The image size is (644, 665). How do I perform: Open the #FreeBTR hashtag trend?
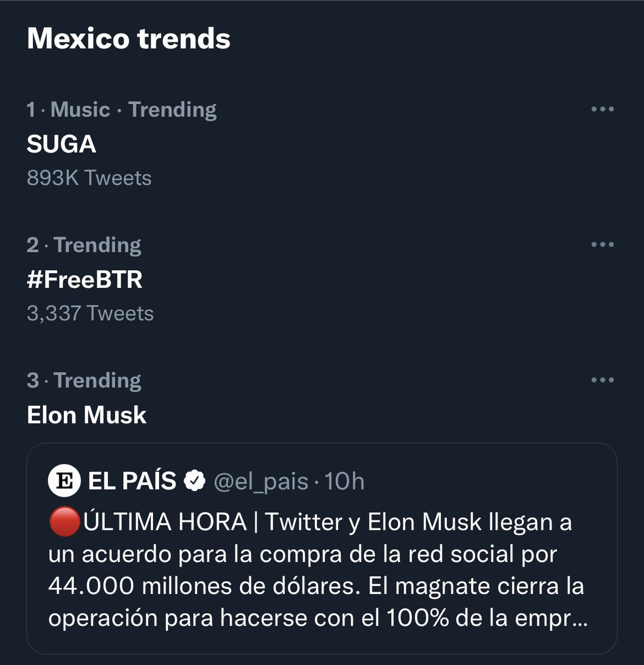[x=85, y=279]
